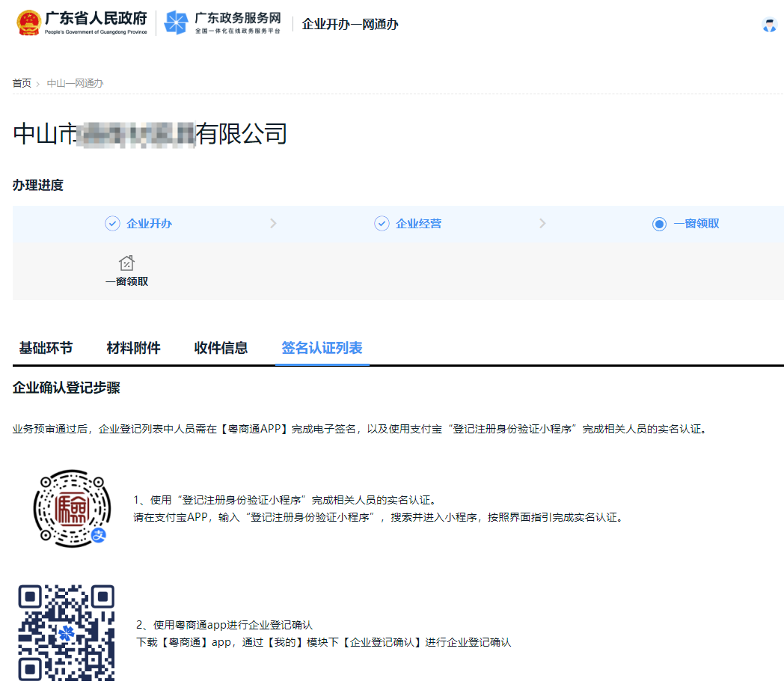Image resolution: width=784 pixels, height=696 pixels.
Task: Click the chevron between 企业开办 and 企业经营
Action: coord(273,223)
